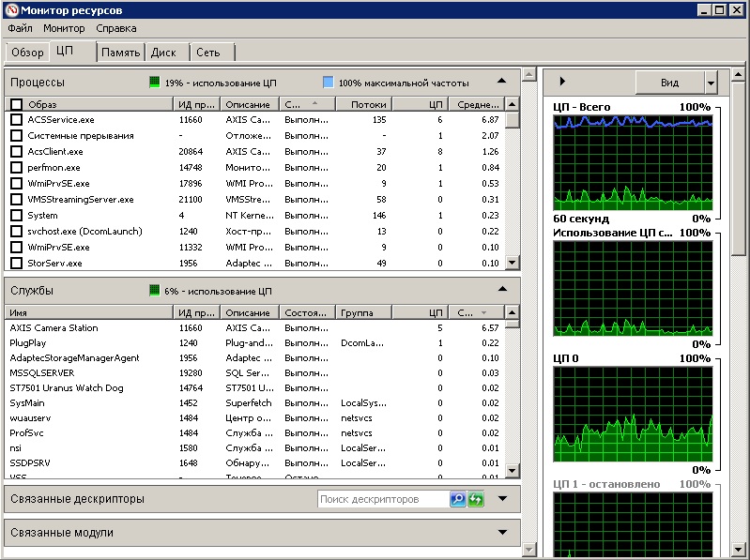Click the Поиск дескрипторов search field
This screenshot has height=560, width=750.
382,499
